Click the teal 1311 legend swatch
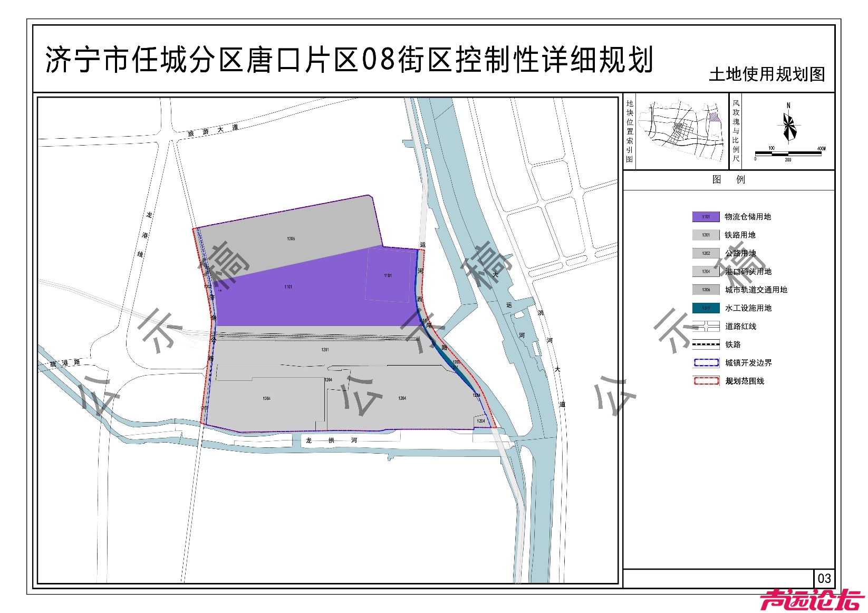The height and width of the screenshot is (613, 868). coord(706,308)
